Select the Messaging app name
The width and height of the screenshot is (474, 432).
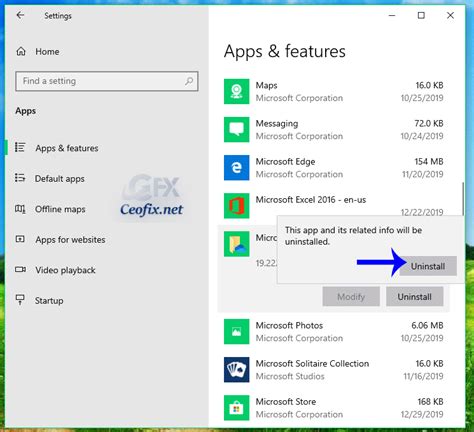coord(277,124)
